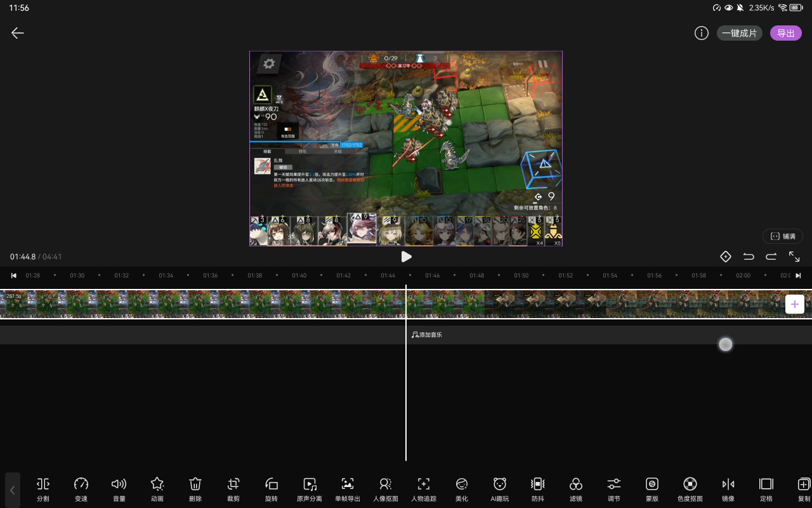812x508 pixels.
Task: Open 色度抠图 chroma key
Action: pyautogui.click(x=690, y=490)
